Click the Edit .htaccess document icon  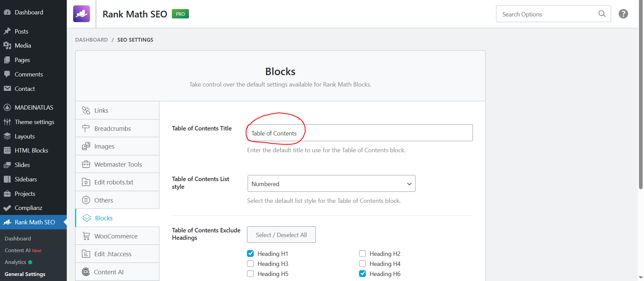(86, 254)
